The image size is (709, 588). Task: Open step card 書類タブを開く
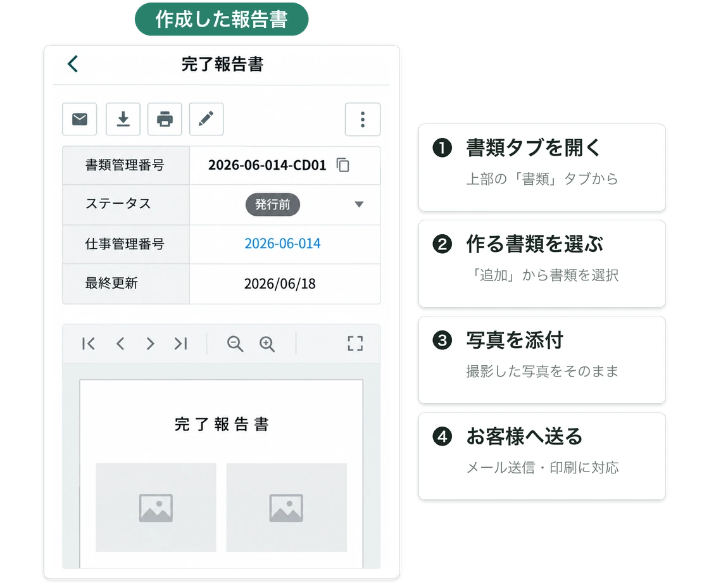[x=542, y=167]
